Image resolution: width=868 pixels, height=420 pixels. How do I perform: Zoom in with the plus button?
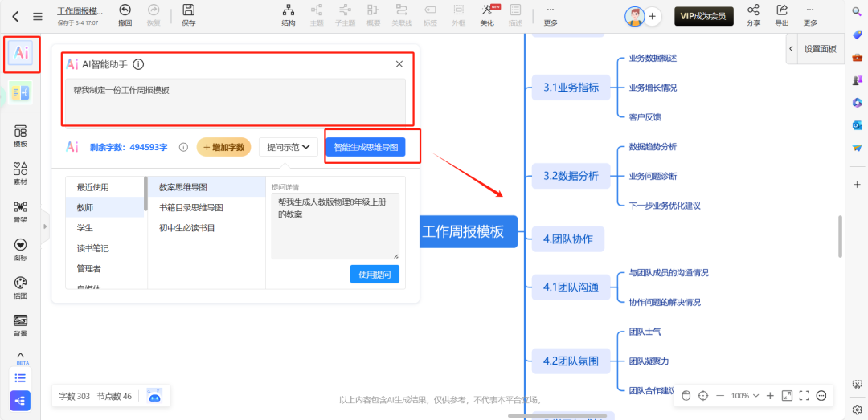770,396
